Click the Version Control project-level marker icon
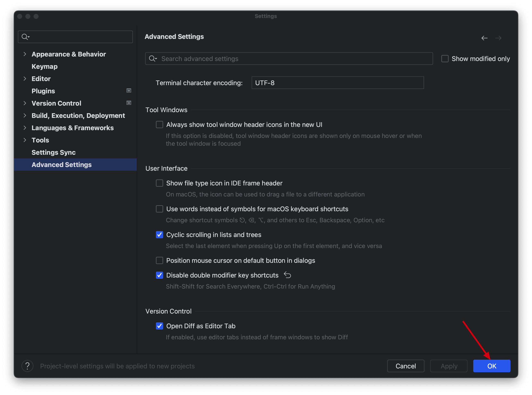Image resolution: width=532 pixels, height=395 pixels. point(129,103)
